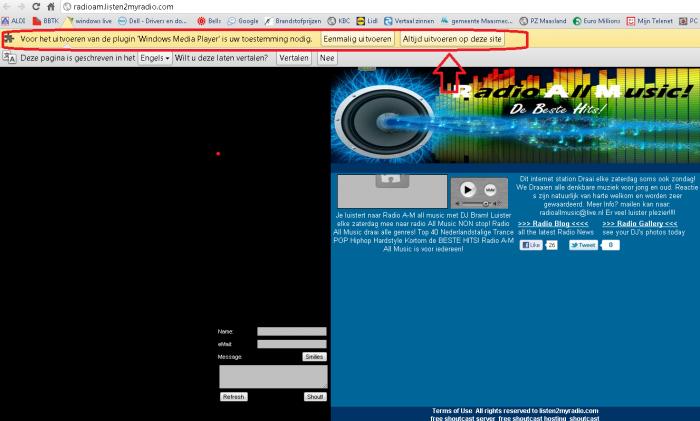Image resolution: width=700 pixels, height=421 pixels.
Task: Open the BBTK bookmark
Action: [x=46, y=21]
